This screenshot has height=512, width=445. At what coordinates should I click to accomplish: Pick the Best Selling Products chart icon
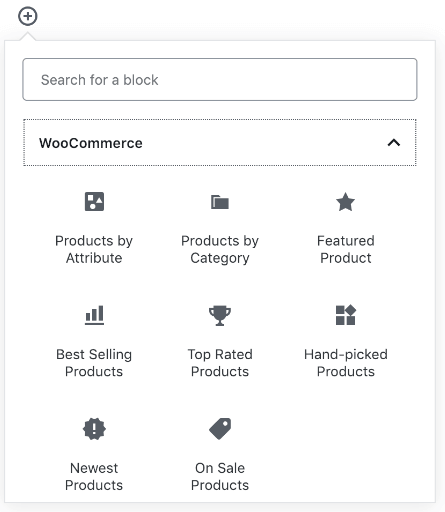pyautogui.click(x=94, y=315)
